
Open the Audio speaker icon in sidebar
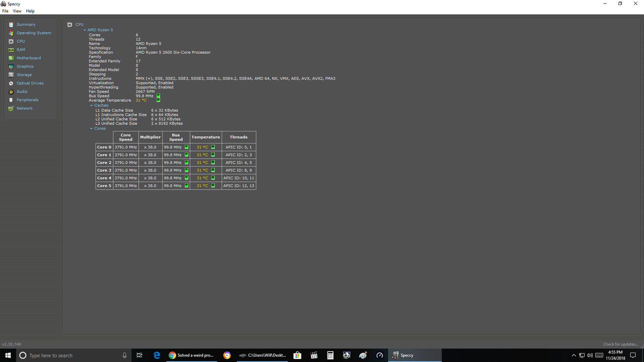[x=11, y=92]
